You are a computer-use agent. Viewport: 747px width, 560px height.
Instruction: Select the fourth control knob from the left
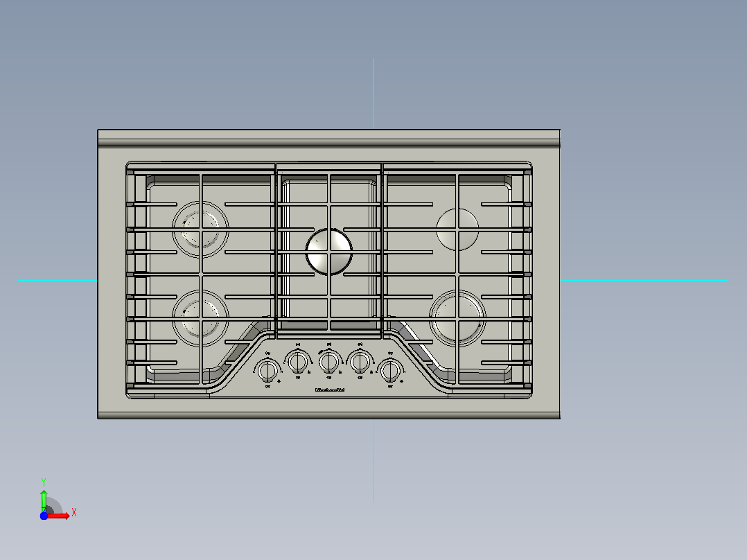(x=360, y=362)
